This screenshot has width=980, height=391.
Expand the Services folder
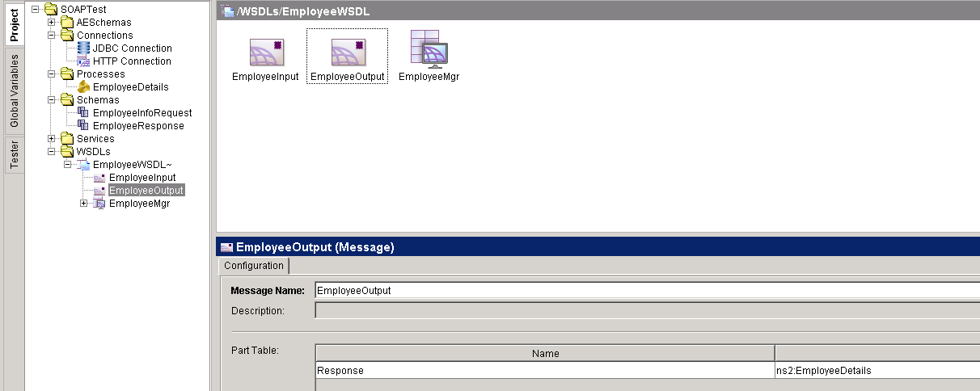pos(51,139)
